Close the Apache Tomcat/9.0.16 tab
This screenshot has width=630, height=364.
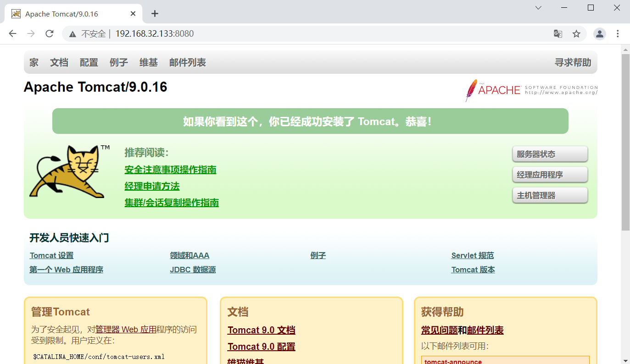click(x=133, y=13)
